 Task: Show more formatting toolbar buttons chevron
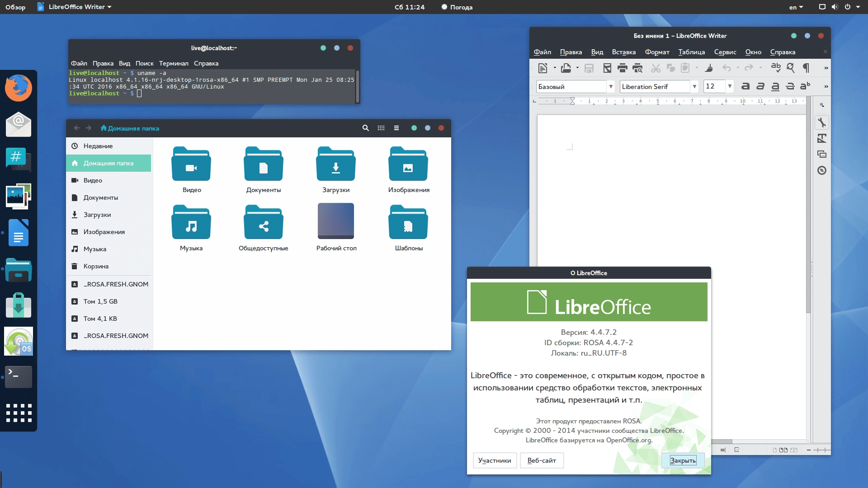coord(826,86)
